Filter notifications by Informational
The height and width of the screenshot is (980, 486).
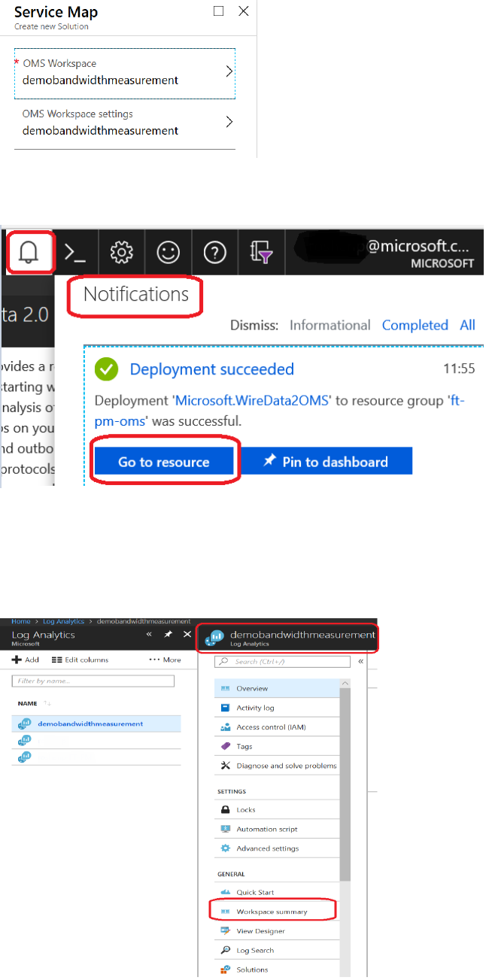tap(330, 325)
